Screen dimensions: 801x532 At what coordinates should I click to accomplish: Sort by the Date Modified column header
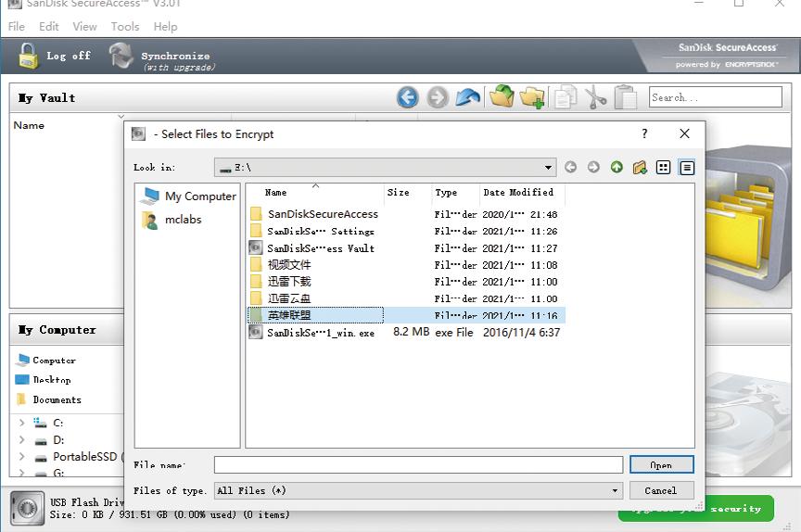click(518, 193)
